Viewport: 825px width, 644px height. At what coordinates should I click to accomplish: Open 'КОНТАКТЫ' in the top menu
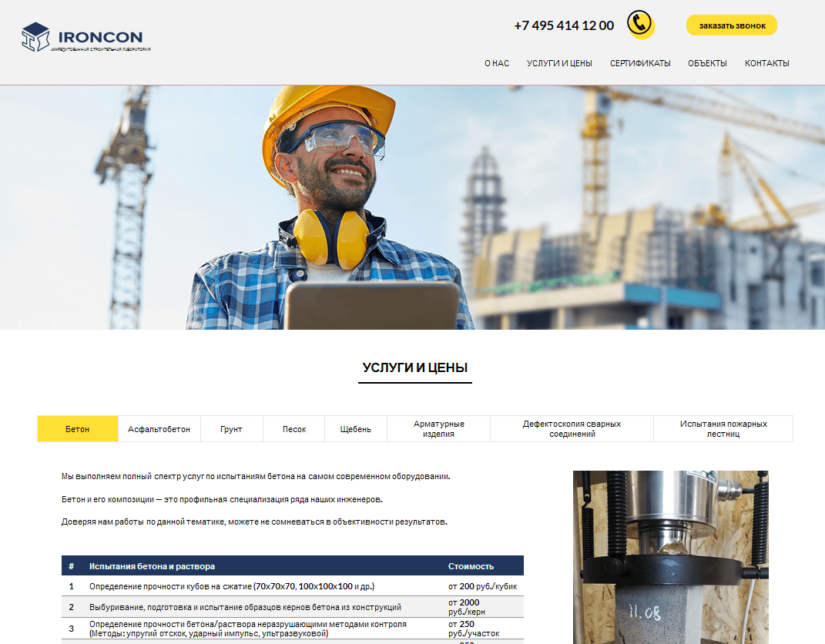[766, 63]
